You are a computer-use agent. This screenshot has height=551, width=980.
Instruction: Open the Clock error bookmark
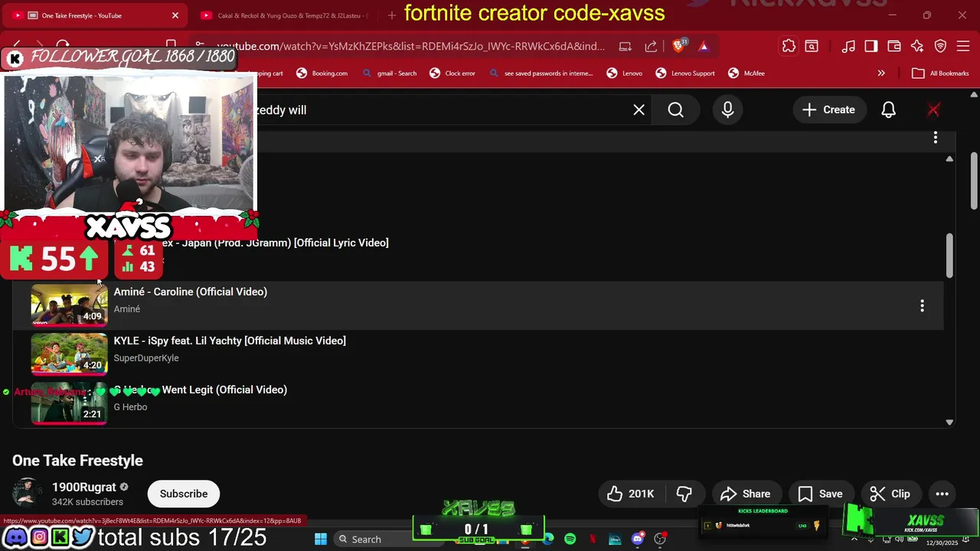point(452,73)
